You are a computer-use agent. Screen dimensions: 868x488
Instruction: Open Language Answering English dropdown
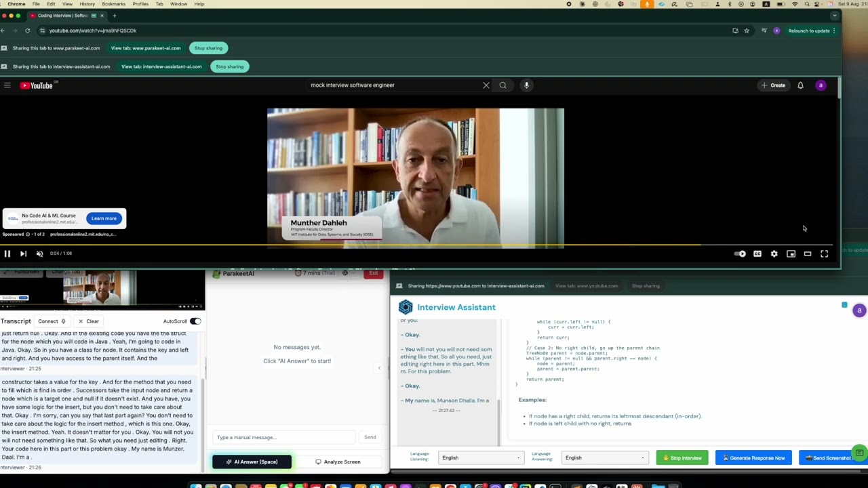[x=604, y=457]
